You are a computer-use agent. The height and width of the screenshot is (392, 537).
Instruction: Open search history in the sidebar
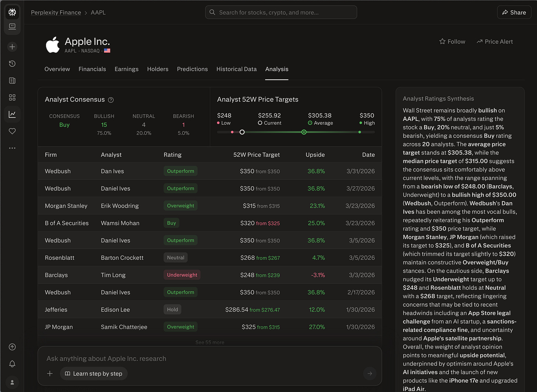click(12, 63)
